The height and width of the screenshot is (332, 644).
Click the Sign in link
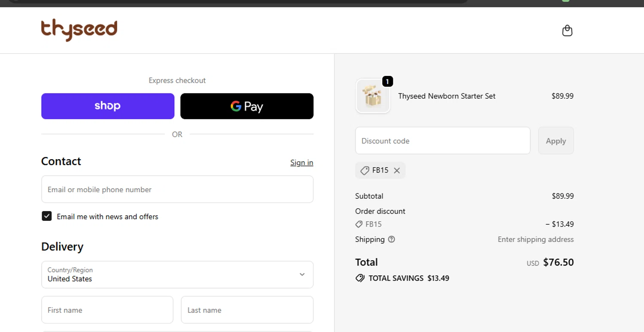coord(302,163)
